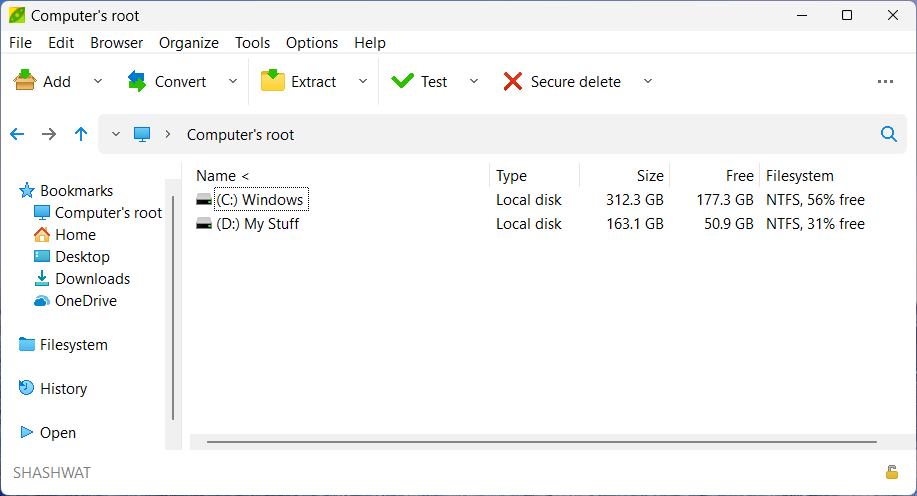Click the red Secure delete icon
Image resolution: width=917 pixels, height=496 pixels.
tap(513, 82)
